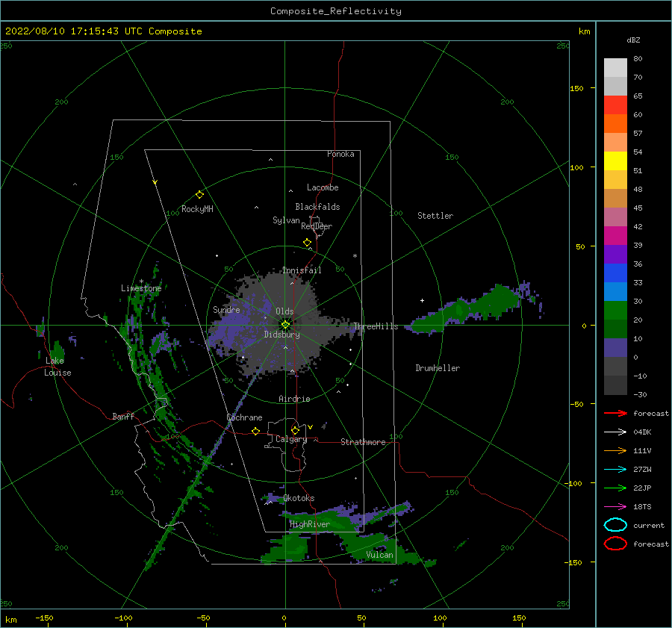Image resolution: width=672 pixels, height=628 pixels.
Task: Click the yellow radar-site diamond at the center
Action: coord(285,325)
